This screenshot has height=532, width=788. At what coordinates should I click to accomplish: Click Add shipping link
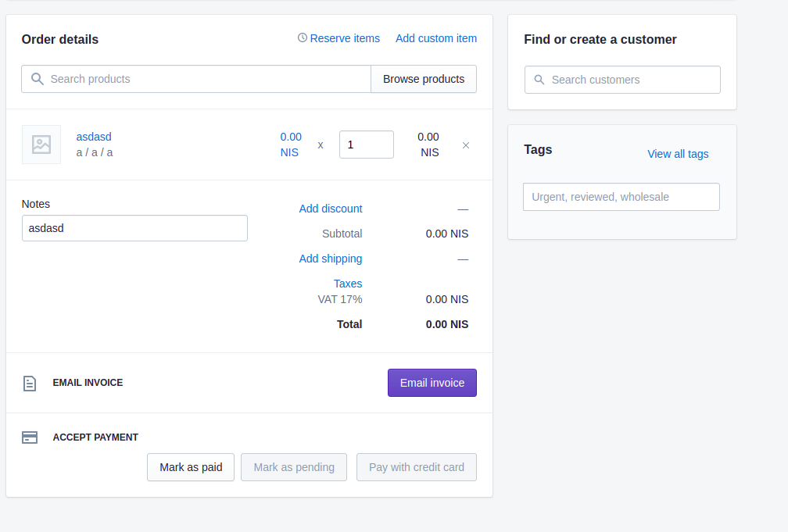coord(331,259)
